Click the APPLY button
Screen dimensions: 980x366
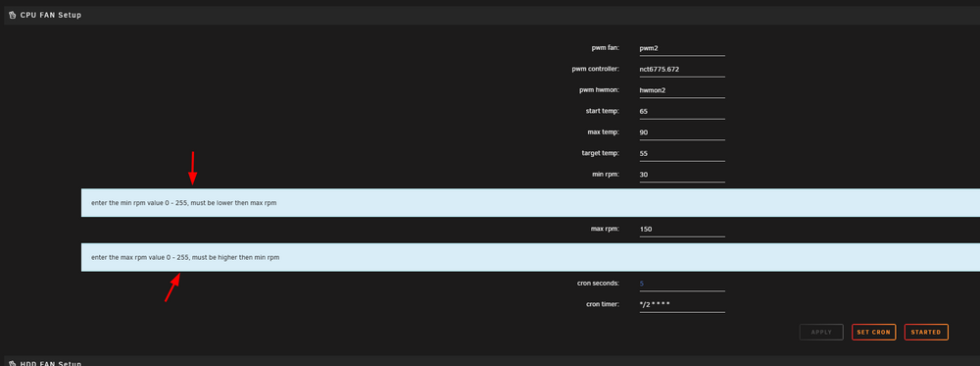pos(821,333)
